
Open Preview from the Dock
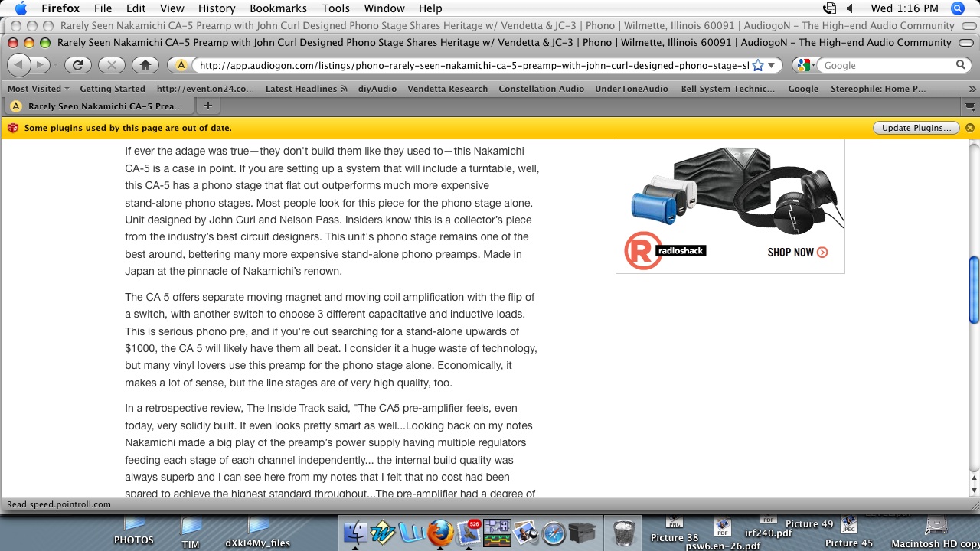point(525,533)
